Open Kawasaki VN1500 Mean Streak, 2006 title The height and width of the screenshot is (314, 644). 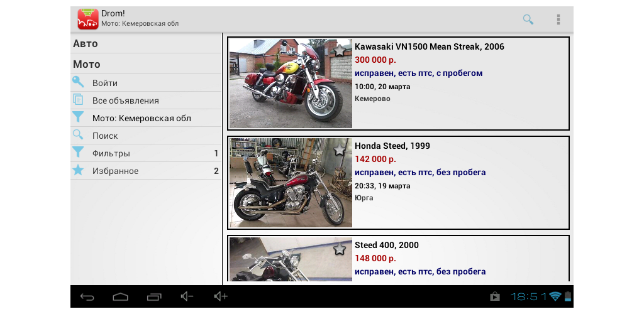pos(429,46)
